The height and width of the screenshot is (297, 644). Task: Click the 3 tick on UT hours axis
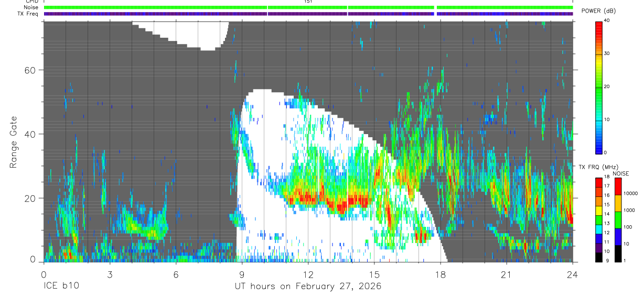pyautogui.click(x=110, y=274)
